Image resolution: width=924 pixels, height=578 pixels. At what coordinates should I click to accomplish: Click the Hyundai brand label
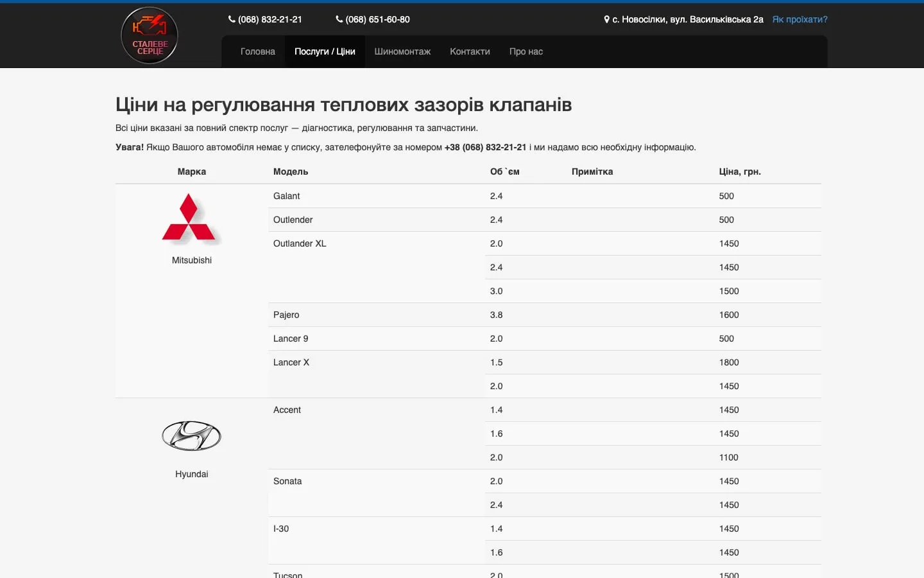click(x=192, y=474)
